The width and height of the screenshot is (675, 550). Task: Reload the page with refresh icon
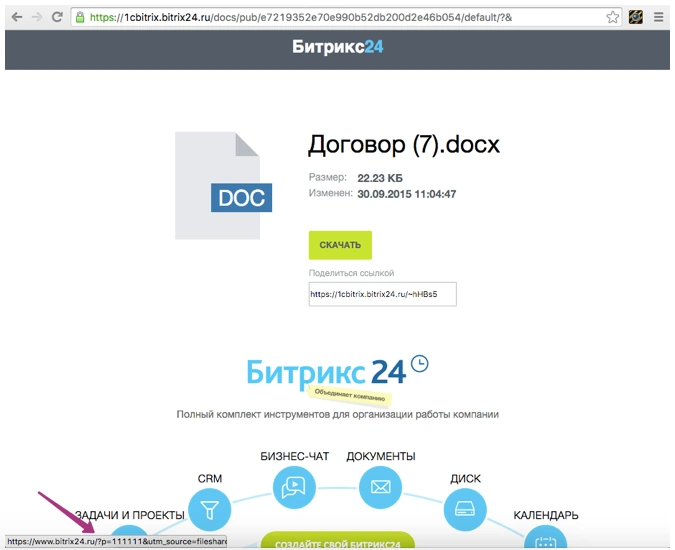57,17
